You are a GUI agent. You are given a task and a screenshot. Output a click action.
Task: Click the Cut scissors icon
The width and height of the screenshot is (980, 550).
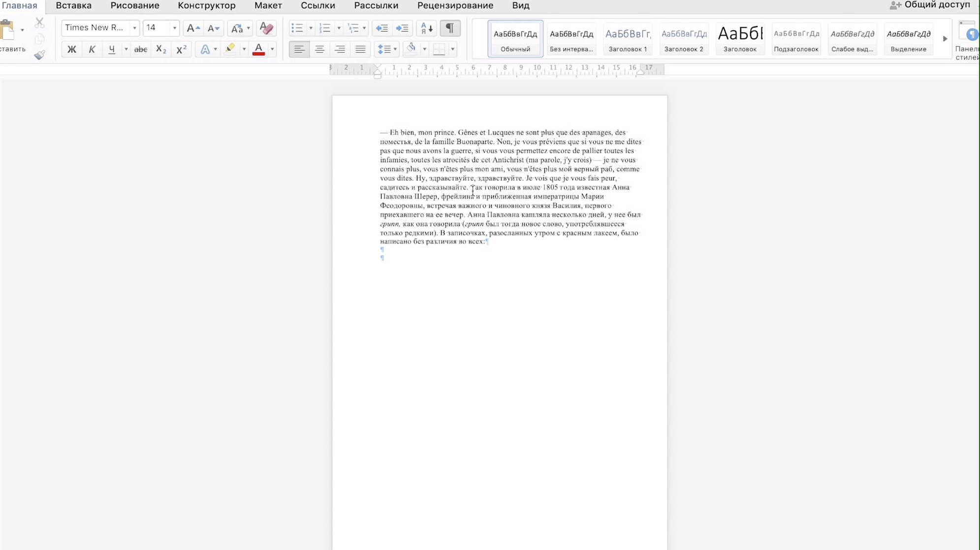[39, 23]
